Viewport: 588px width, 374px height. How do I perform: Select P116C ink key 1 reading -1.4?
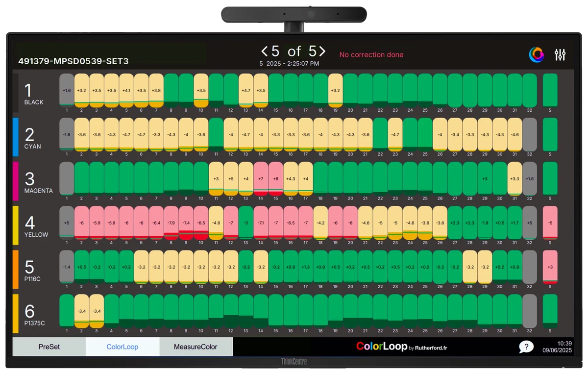(x=67, y=267)
